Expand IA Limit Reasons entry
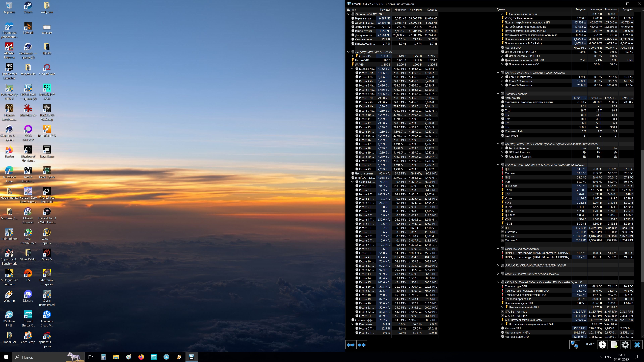The image size is (644, 362). (502, 148)
